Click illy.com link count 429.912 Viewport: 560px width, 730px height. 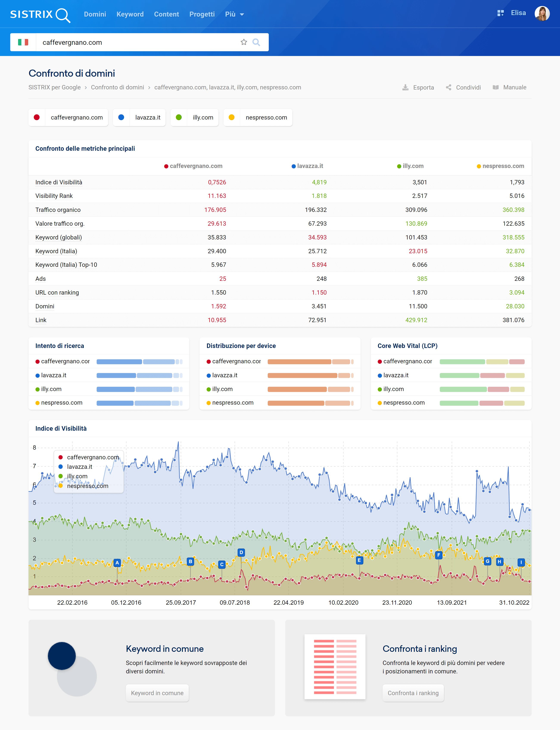tap(416, 320)
